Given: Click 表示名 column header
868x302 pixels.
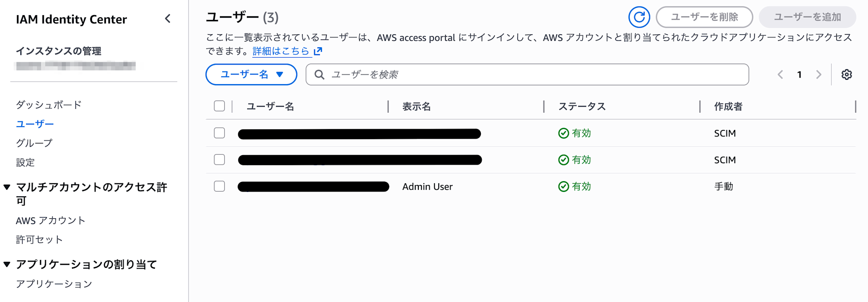Looking at the screenshot, I should pos(416,107).
